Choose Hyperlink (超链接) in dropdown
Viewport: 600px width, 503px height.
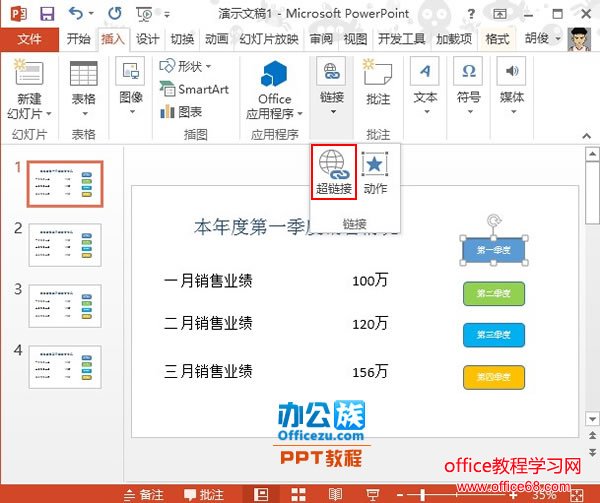(334, 172)
